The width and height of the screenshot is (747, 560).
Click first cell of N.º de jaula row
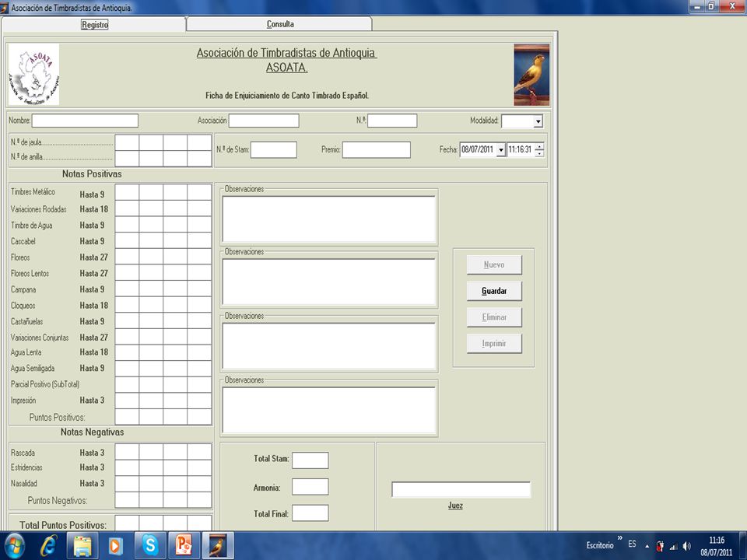click(127, 142)
